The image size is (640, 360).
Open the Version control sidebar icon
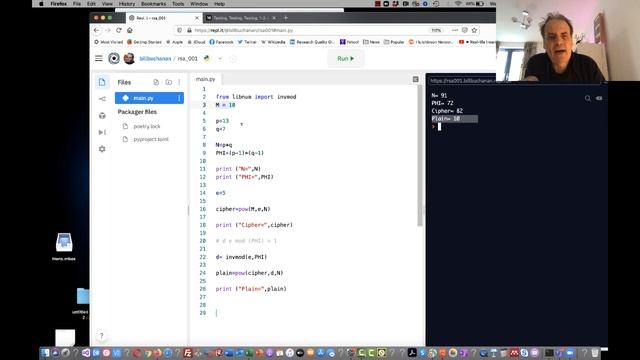pos(102,99)
